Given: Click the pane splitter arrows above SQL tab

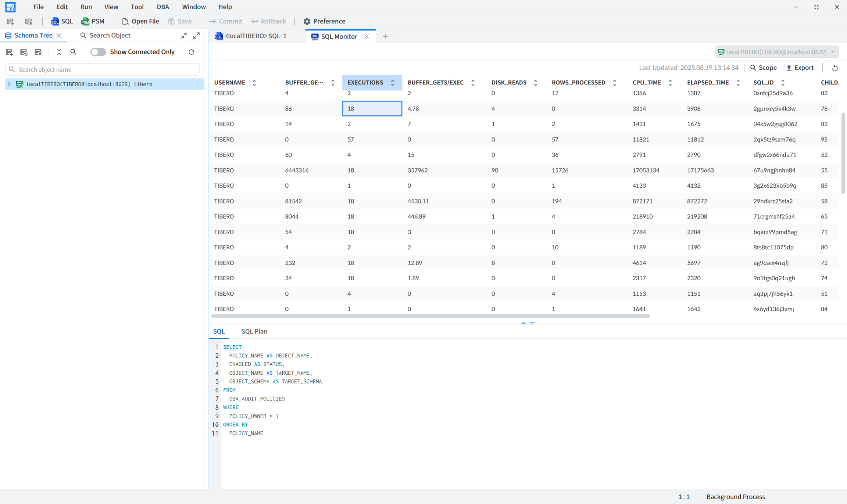Looking at the screenshot, I should point(528,323).
